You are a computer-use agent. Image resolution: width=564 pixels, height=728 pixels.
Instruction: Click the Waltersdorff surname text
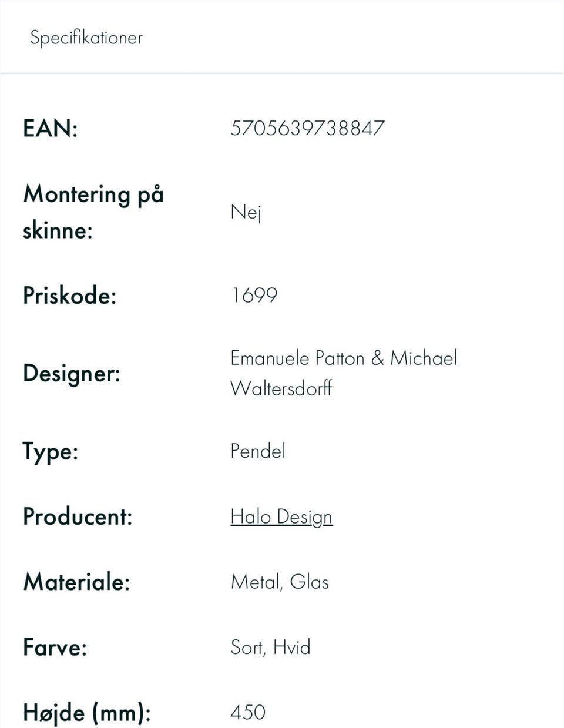click(x=281, y=388)
